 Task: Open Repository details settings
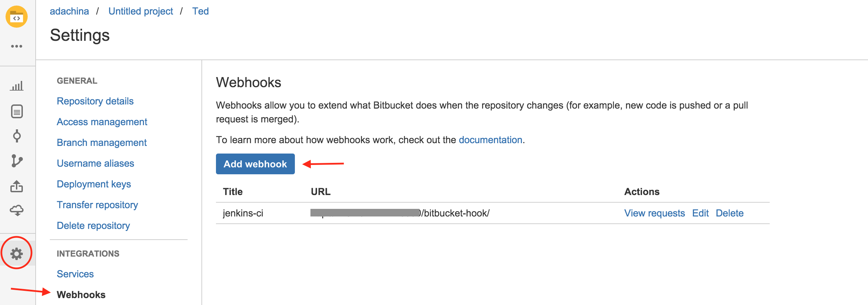(96, 101)
